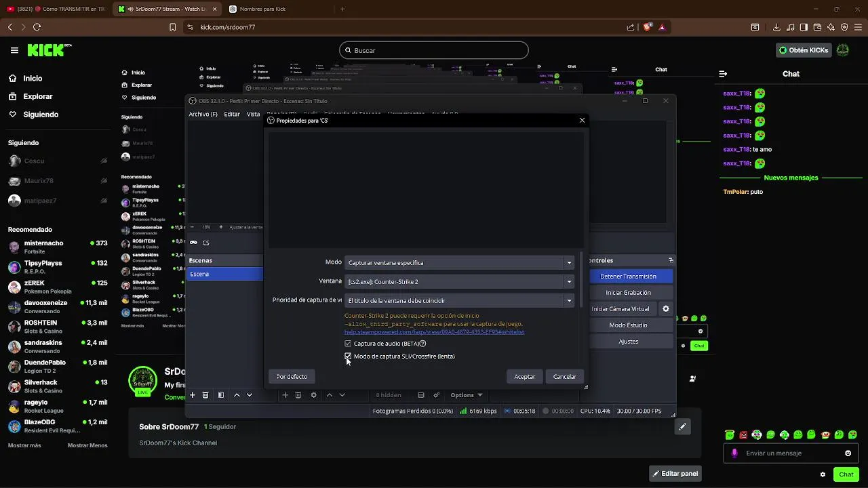Open Vista menu in OBS
This screenshot has height=488, width=868.
tap(253, 114)
